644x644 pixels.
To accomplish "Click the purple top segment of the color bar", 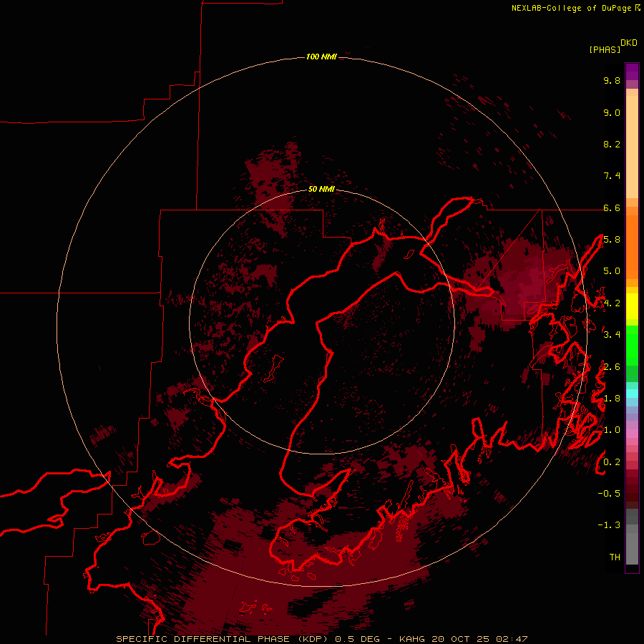I will (632, 72).
